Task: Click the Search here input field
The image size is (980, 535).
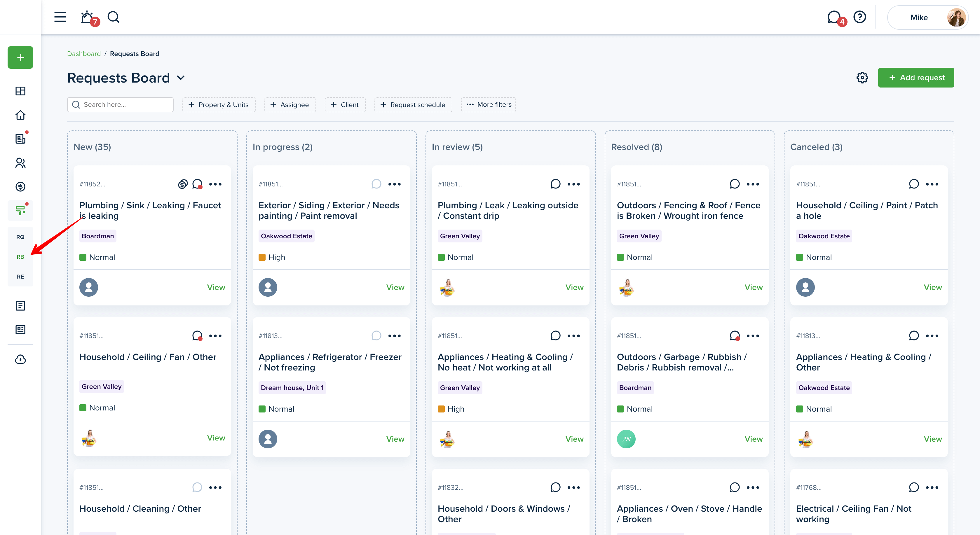Action: point(120,104)
